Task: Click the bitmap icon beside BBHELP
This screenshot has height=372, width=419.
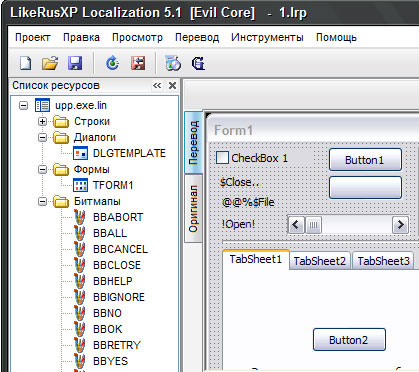Action: click(79, 281)
